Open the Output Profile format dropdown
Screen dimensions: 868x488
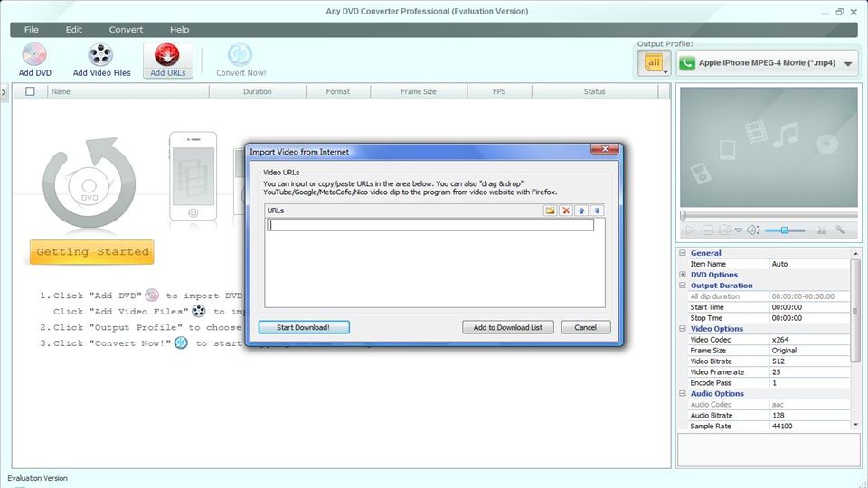pyautogui.click(x=847, y=63)
